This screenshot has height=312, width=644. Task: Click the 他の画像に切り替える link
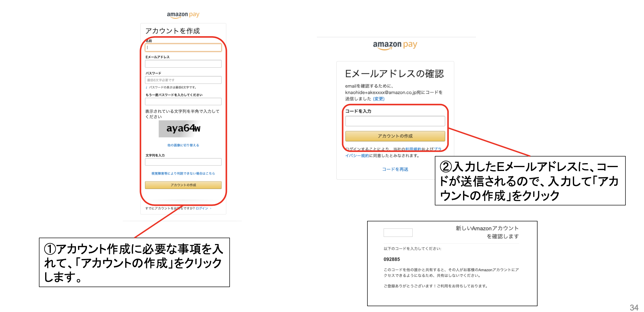click(183, 145)
